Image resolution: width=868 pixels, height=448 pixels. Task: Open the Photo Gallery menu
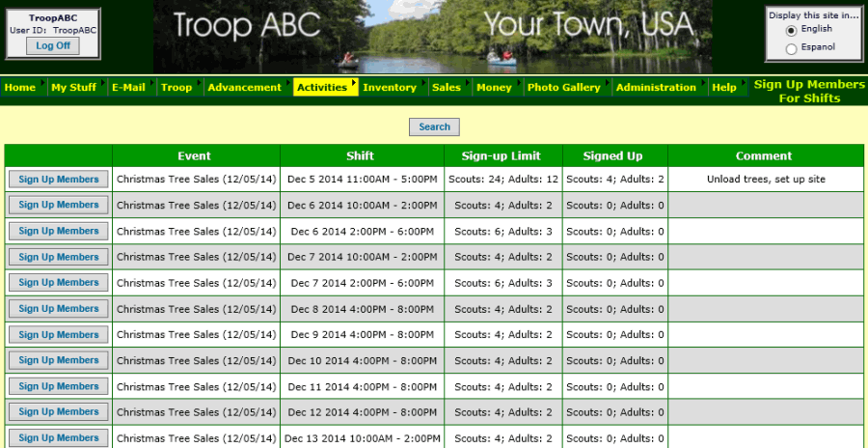click(567, 87)
